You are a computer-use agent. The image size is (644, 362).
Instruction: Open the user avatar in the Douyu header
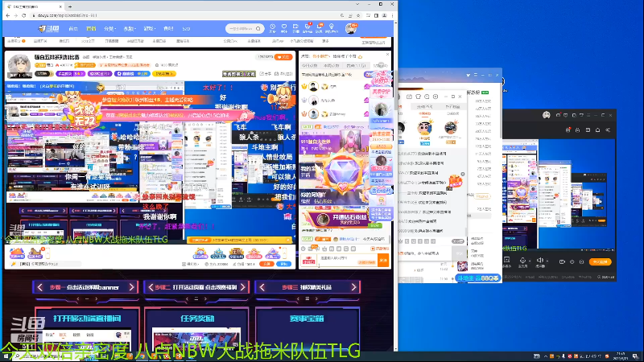coord(351,29)
